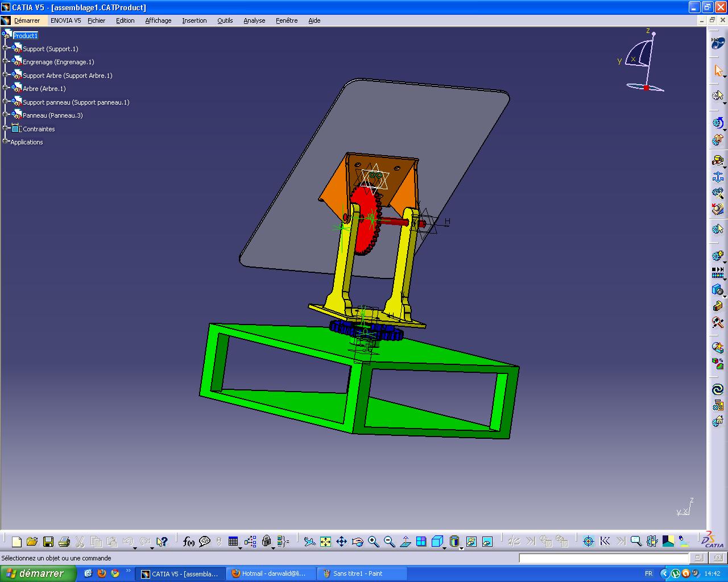
Task: Create a new document with the New icon
Action: (16, 542)
